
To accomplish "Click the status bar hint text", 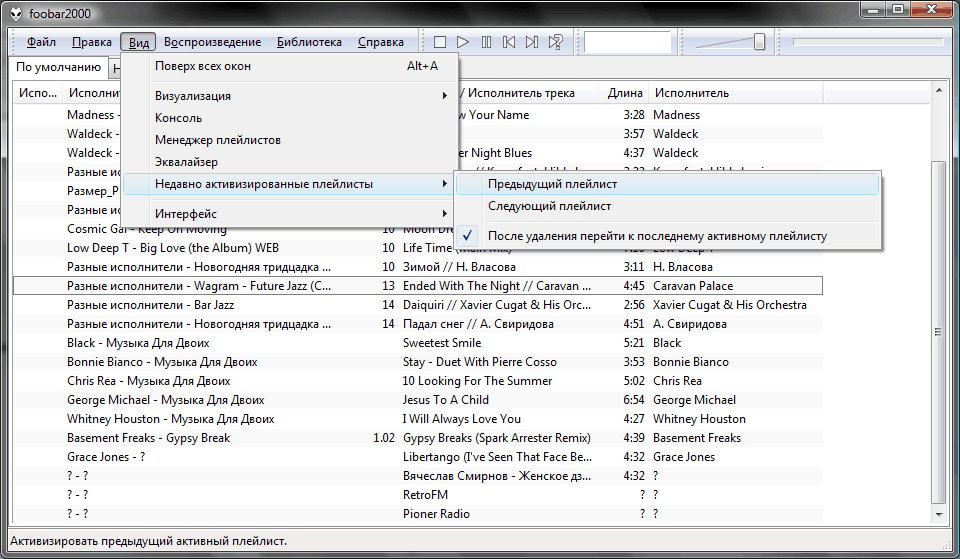I will (x=148, y=541).
